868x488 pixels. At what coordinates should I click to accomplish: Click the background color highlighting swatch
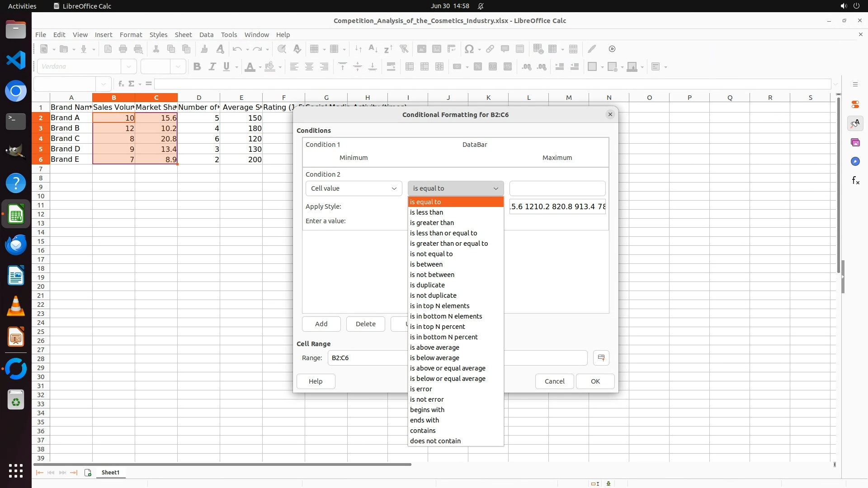click(x=270, y=67)
